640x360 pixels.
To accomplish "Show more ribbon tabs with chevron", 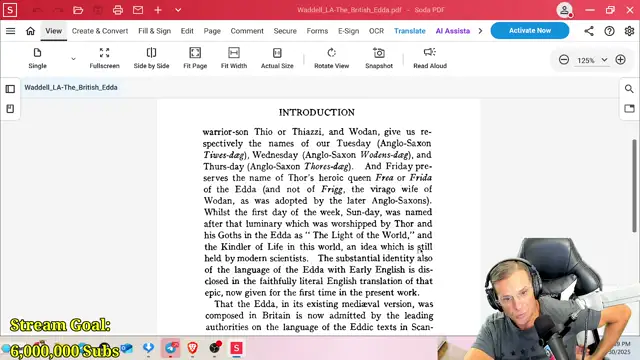I will pos(480,31).
